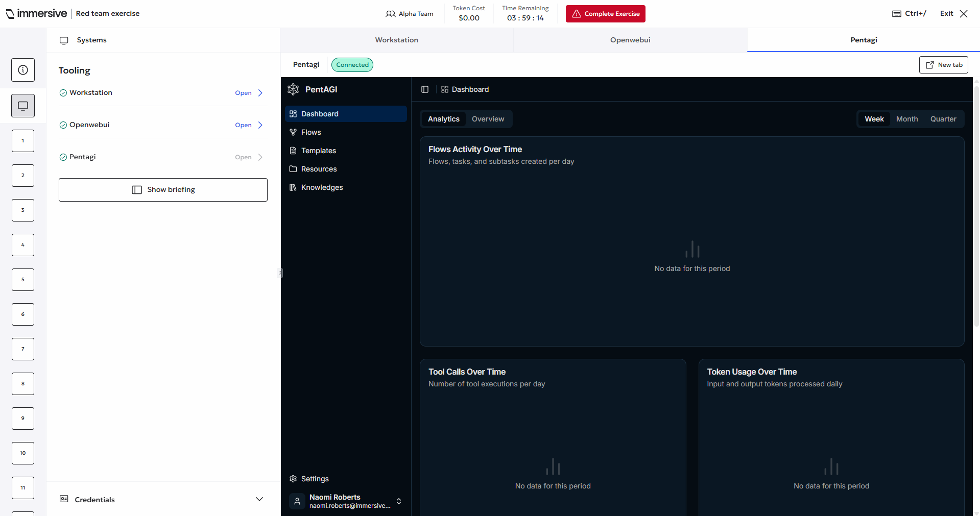Open the Naomi Roberts account menu chevron
This screenshot has width=980, height=516.
click(399, 501)
